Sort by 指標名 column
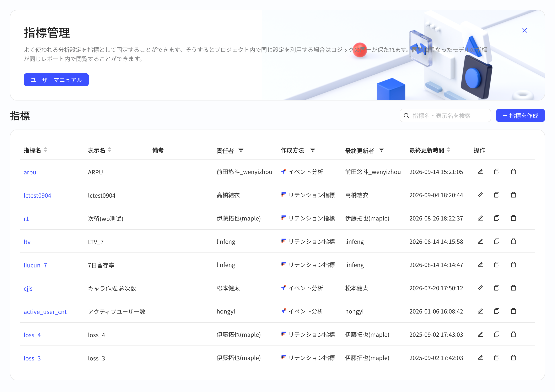 (x=45, y=150)
